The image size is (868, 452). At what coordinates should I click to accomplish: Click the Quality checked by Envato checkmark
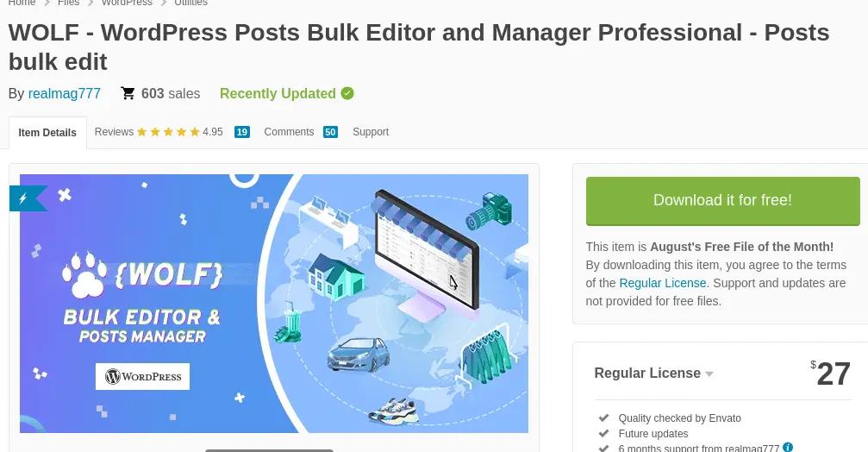[604, 417]
